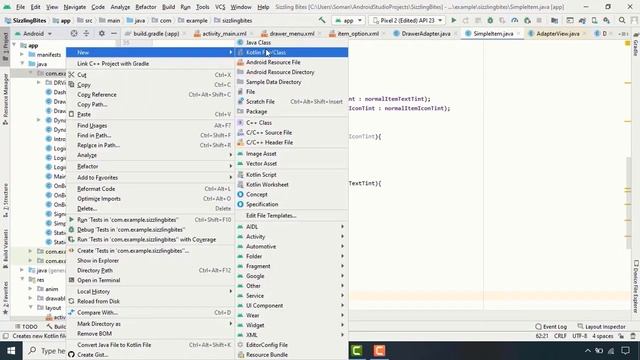Select Optimize Imports in context menu
The height and width of the screenshot is (360, 640).
(x=150, y=199)
